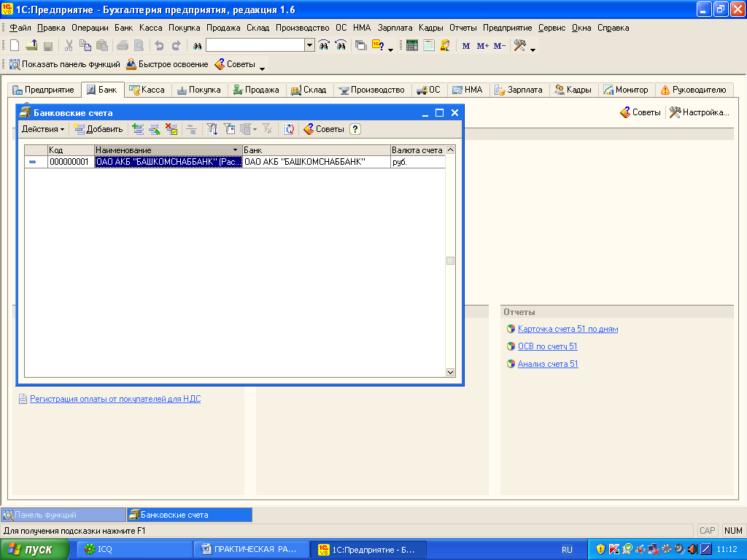This screenshot has width=747, height=560.
Task: Click the M- memory subtract button
Action: click(x=499, y=46)
